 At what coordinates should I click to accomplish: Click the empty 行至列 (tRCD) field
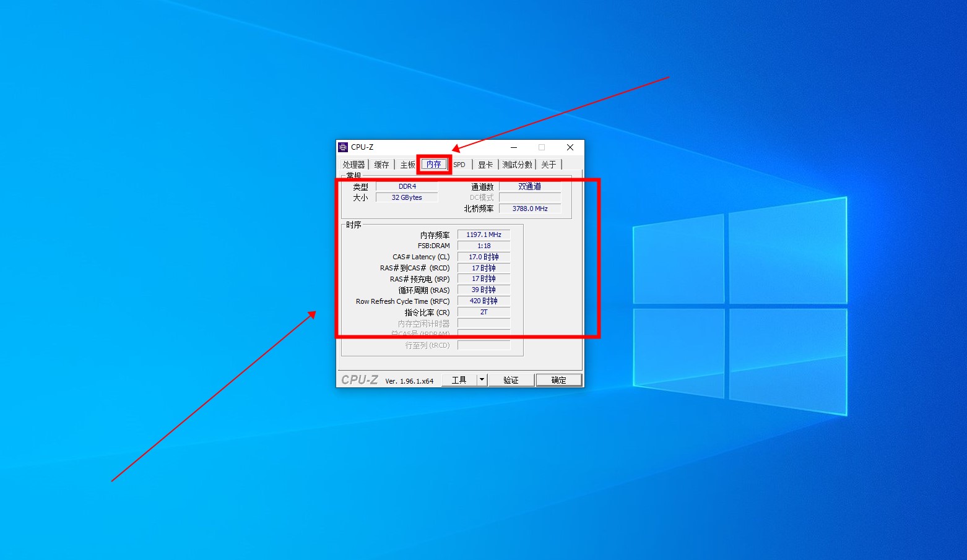tap(483, 345)
